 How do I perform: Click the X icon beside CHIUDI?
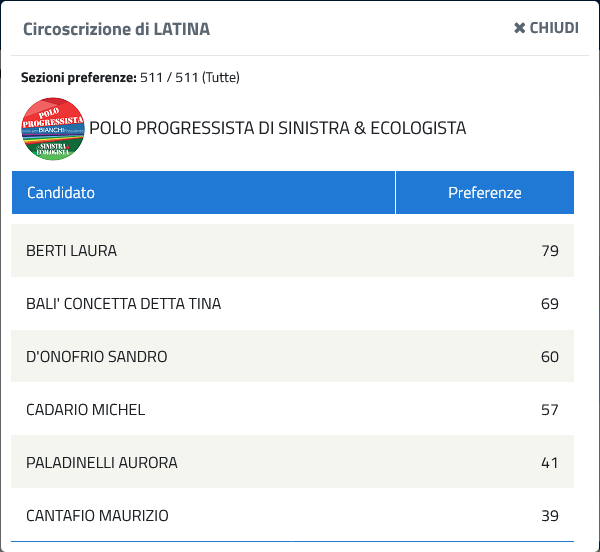click(x=520, y=28)
